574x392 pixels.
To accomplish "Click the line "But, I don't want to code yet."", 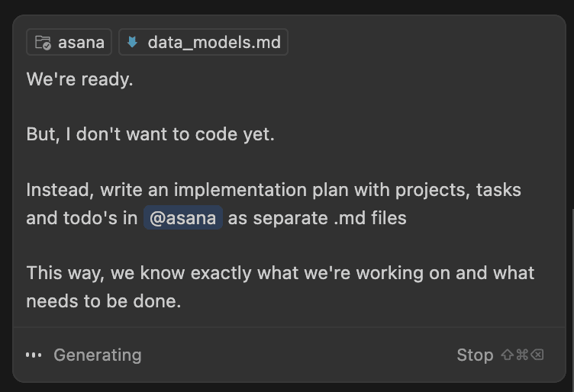I will coord(150,134).
